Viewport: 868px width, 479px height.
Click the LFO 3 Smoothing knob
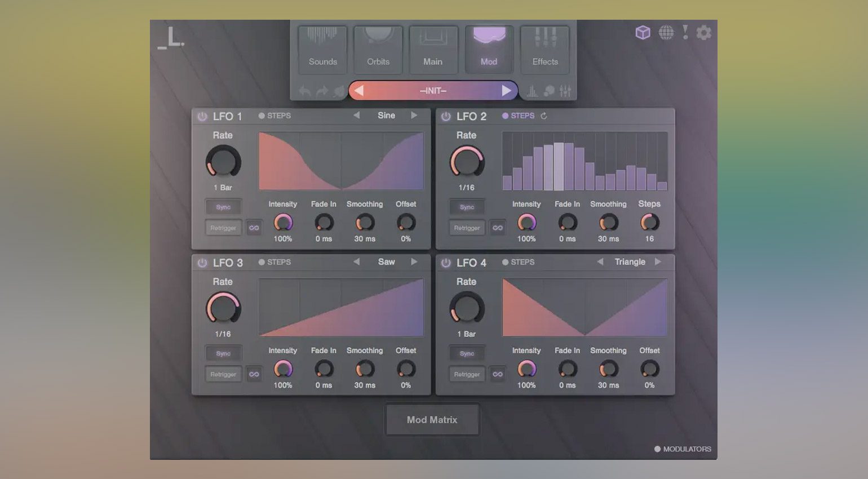coord(365,369)
